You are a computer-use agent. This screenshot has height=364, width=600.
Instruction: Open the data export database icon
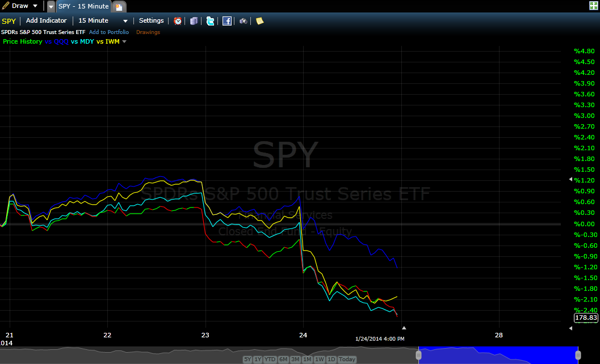pos(194,21)
